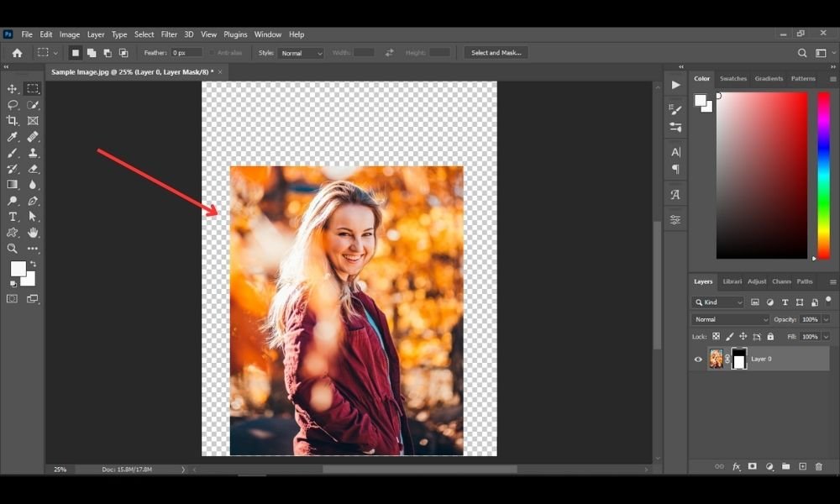840x504 pixels.
Task: Switch to the Gradients tab
Action: [x=769, y=78]
